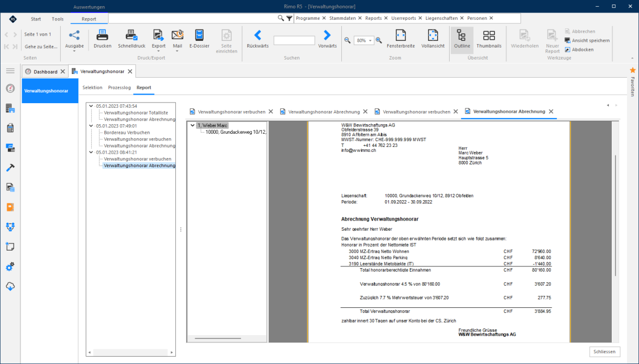Open the Prozesslog sub-tab
The height and width of the screenshot is (364, 639).
120,88
